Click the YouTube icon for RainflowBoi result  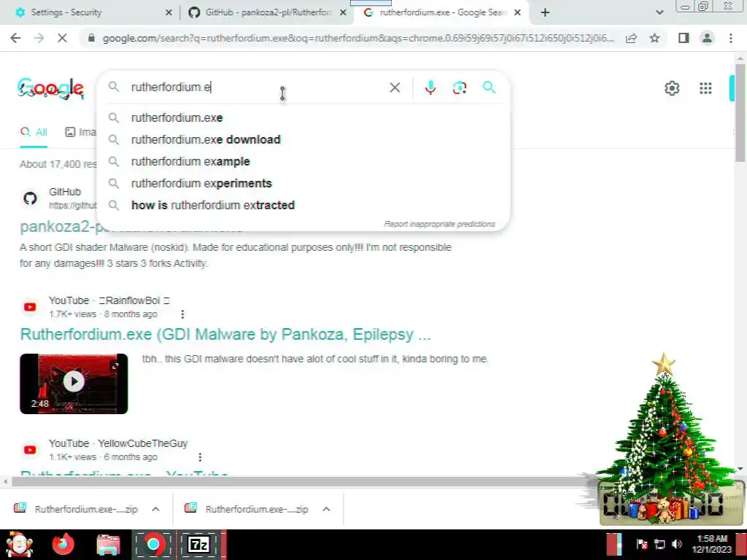pyautogui.click(x=30, y=307)
